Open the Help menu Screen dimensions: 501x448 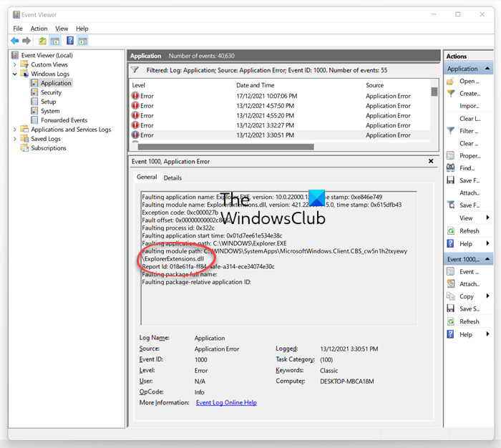(82, 29)
